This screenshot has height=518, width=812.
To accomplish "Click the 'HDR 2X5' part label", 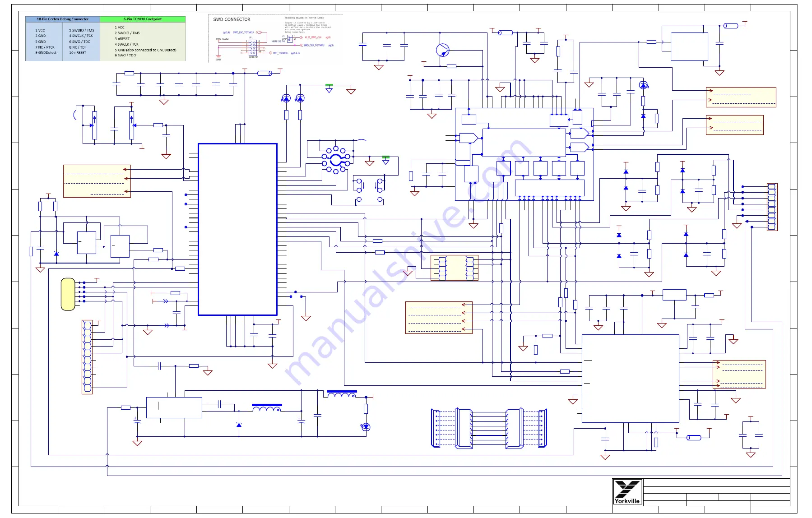I will click(x=254, y=57).
